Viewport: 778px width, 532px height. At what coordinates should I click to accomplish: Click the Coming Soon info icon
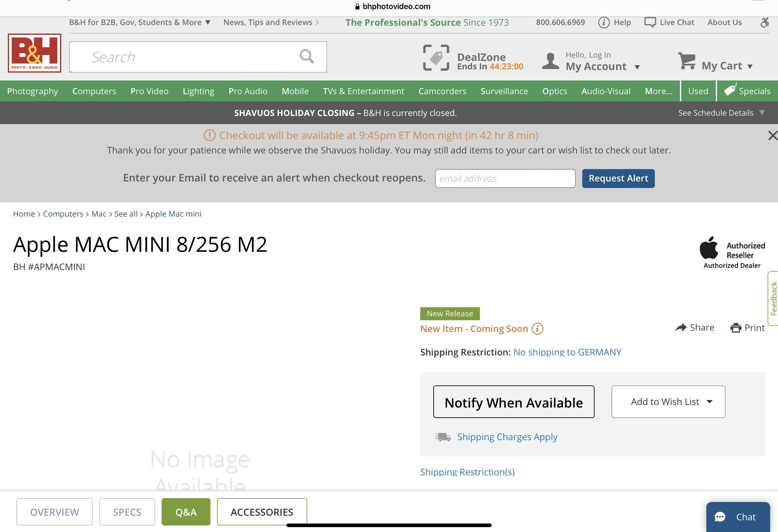(537, 328)
